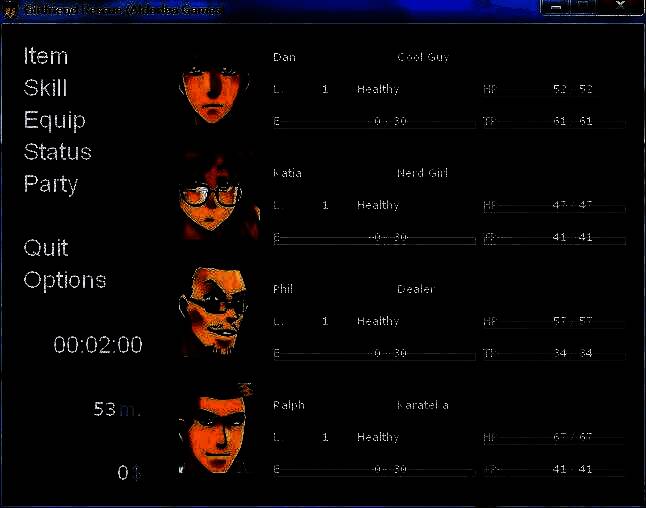Open the Skill menu
The image size is (646, 508).
click(x=46, y=88)
